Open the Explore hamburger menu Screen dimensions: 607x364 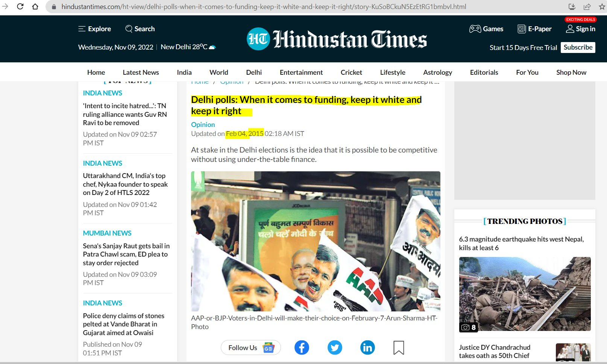pos(94,29)
